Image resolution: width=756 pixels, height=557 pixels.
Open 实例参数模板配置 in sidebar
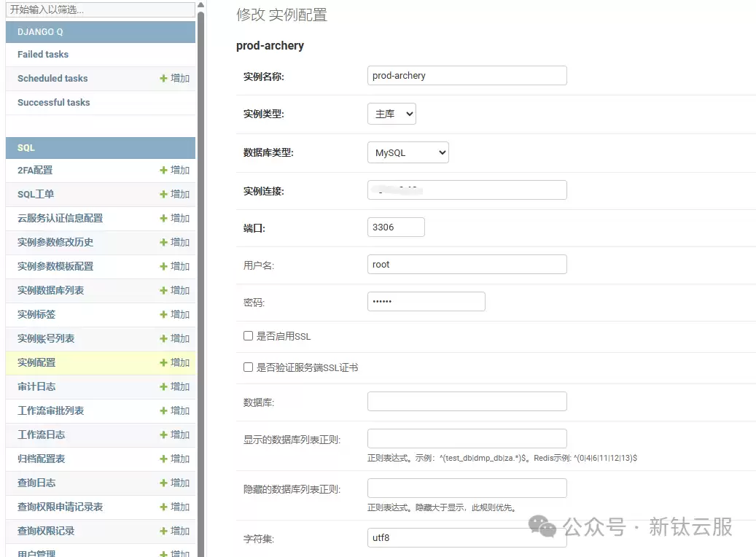pyautogui.click(x=55, y=266)
